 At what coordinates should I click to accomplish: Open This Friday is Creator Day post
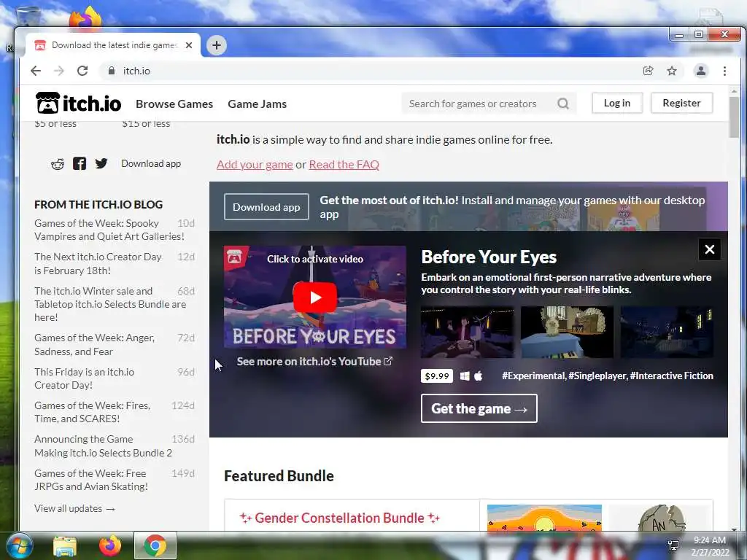pos(85,378)
